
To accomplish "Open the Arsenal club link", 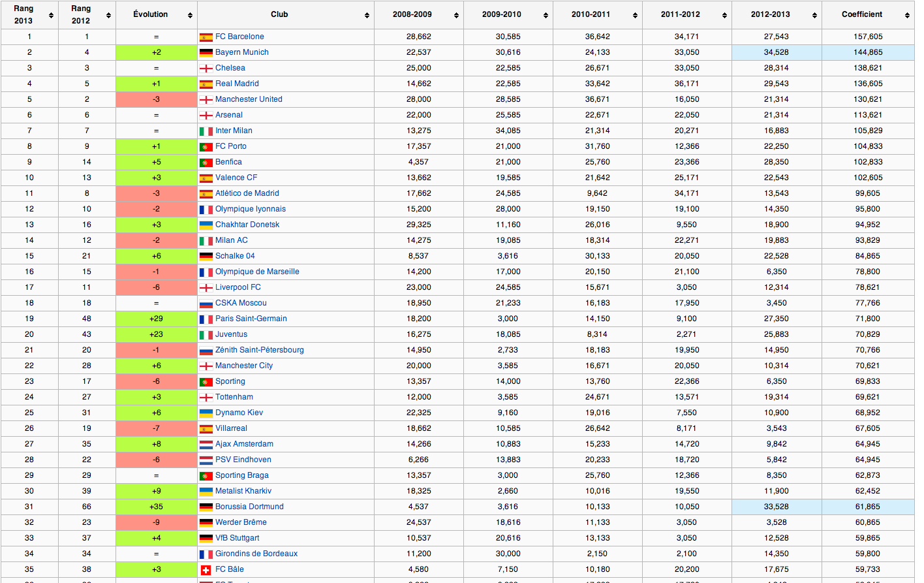I will (x=229, y=115).
